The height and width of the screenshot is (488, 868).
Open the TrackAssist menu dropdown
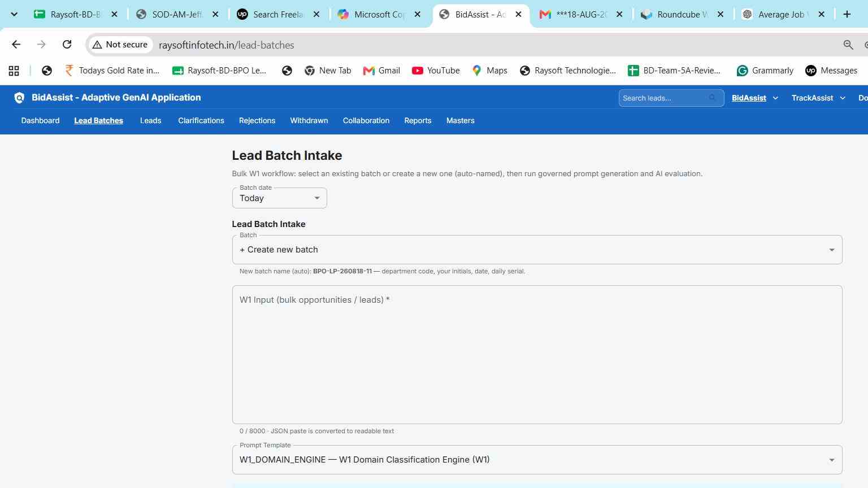click(x=818, y=98)
